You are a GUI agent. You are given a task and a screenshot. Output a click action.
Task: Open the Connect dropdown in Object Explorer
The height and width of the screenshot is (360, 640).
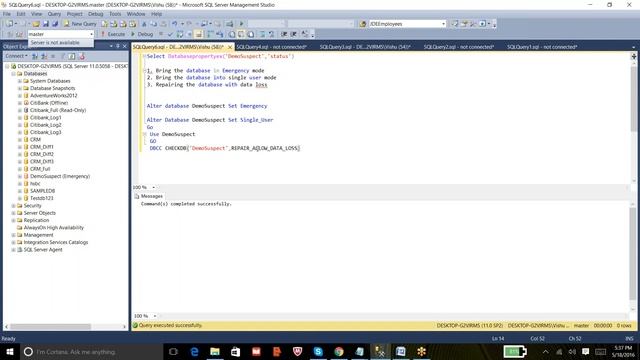tap(16, 56)
